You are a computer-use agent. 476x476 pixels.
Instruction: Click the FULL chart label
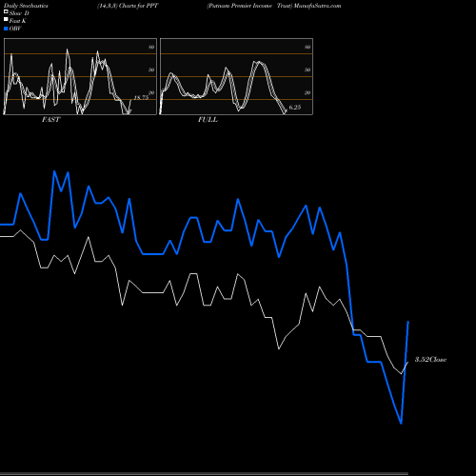click(208, 119)
